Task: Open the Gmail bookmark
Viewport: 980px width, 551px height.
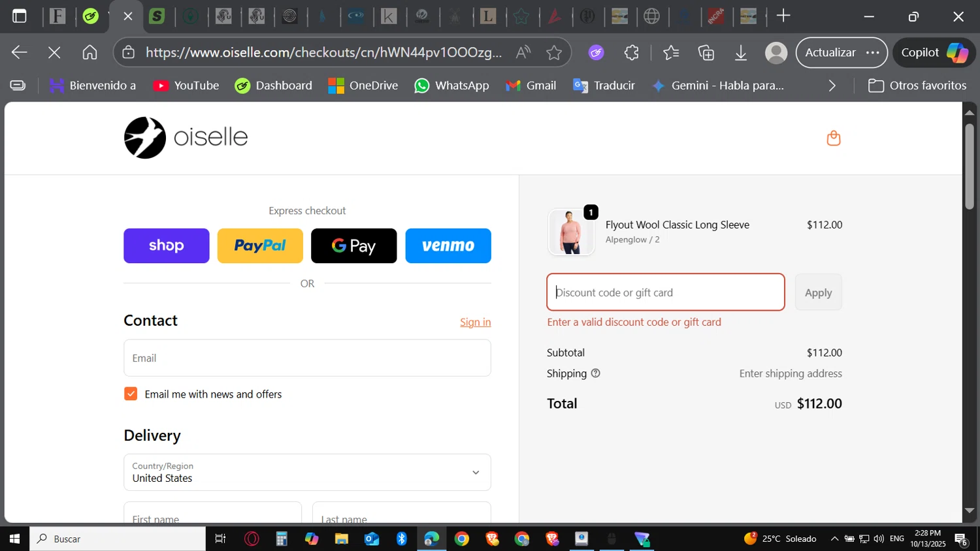Action: click(531, 86)
